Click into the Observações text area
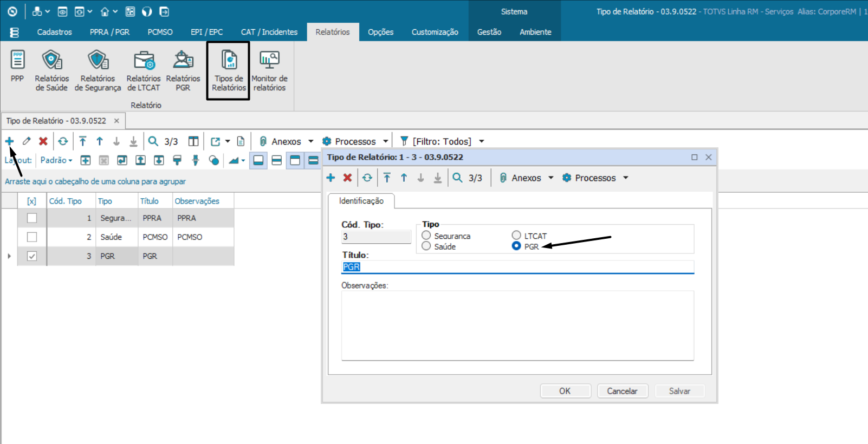Image resolution: width=868 pixels, height=444 pixels. pos(517,325)
